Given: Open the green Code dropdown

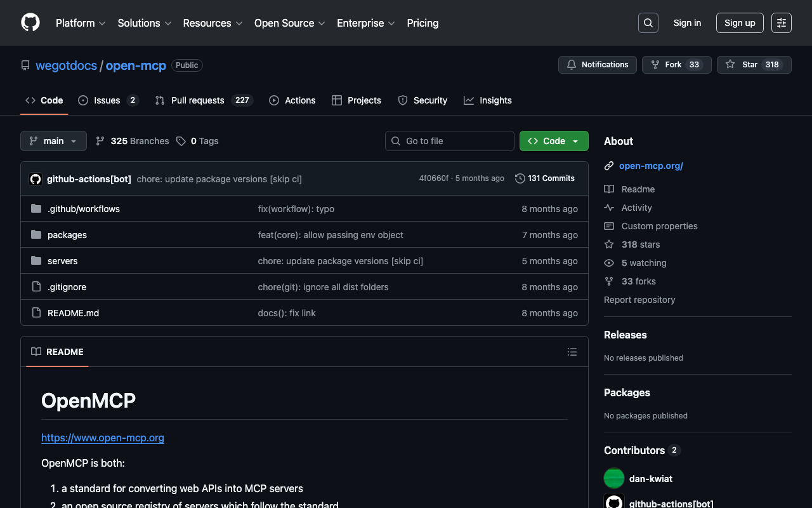Looking at the screenshot, I should 553,141.
